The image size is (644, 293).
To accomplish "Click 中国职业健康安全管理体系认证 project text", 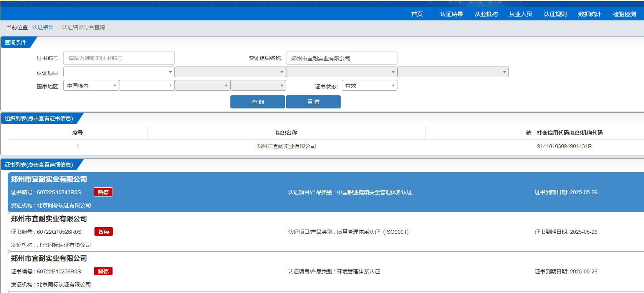I will (x=374, y=192).
